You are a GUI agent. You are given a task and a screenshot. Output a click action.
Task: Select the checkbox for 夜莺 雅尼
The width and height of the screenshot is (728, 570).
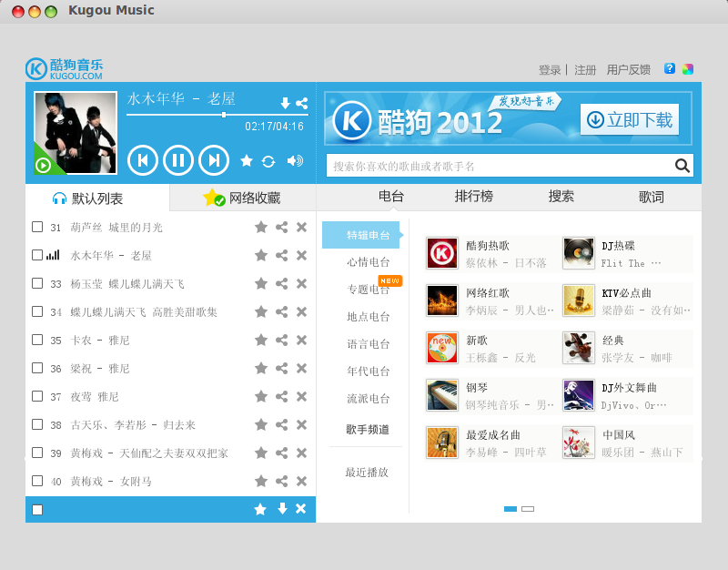coord(37,396)
